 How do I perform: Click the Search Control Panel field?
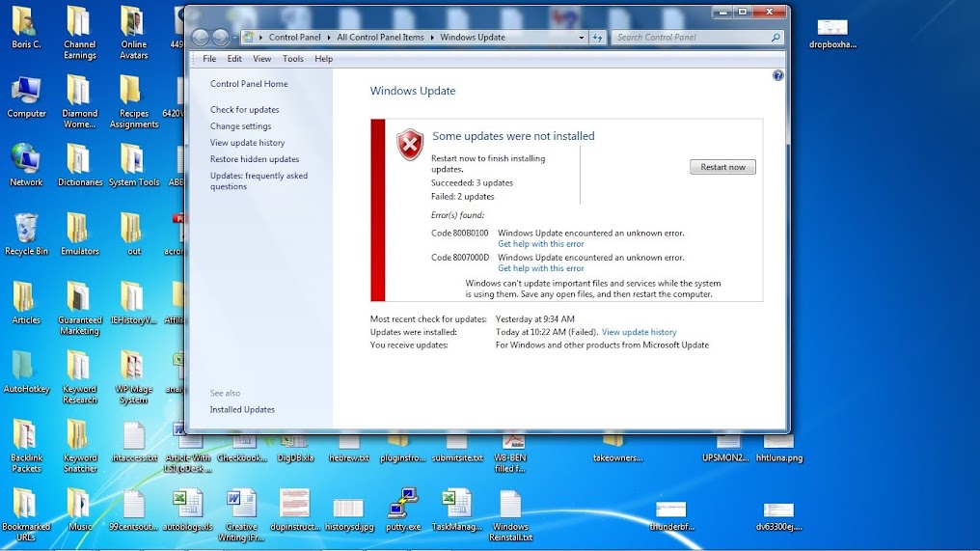point(696,38)
